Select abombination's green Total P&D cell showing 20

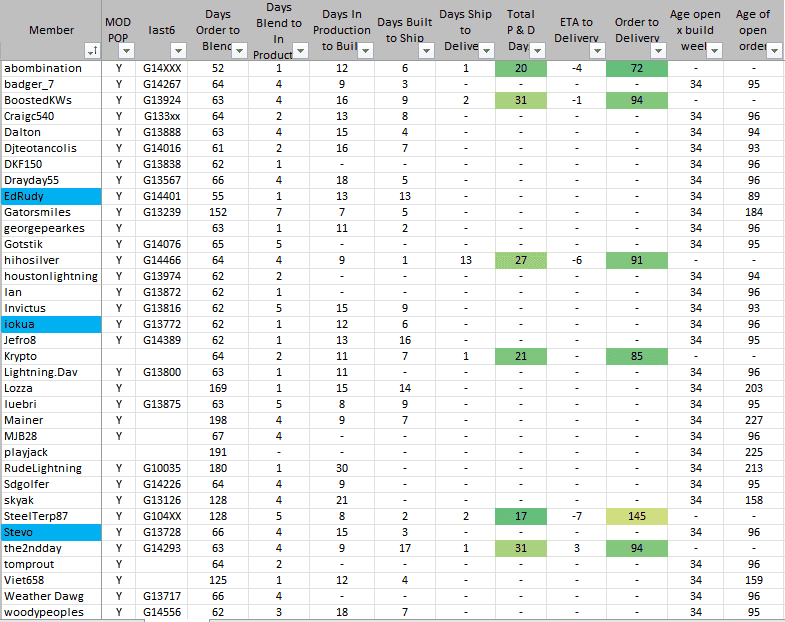pos(521,68)
